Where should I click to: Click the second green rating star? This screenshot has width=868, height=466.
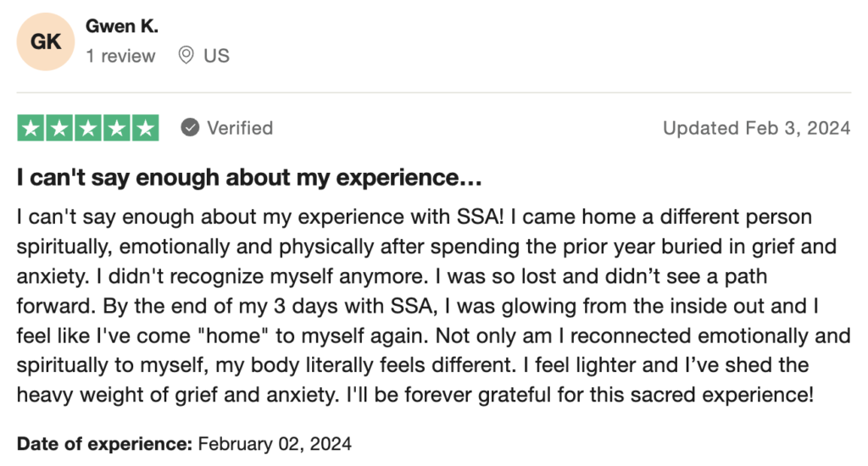59,128
